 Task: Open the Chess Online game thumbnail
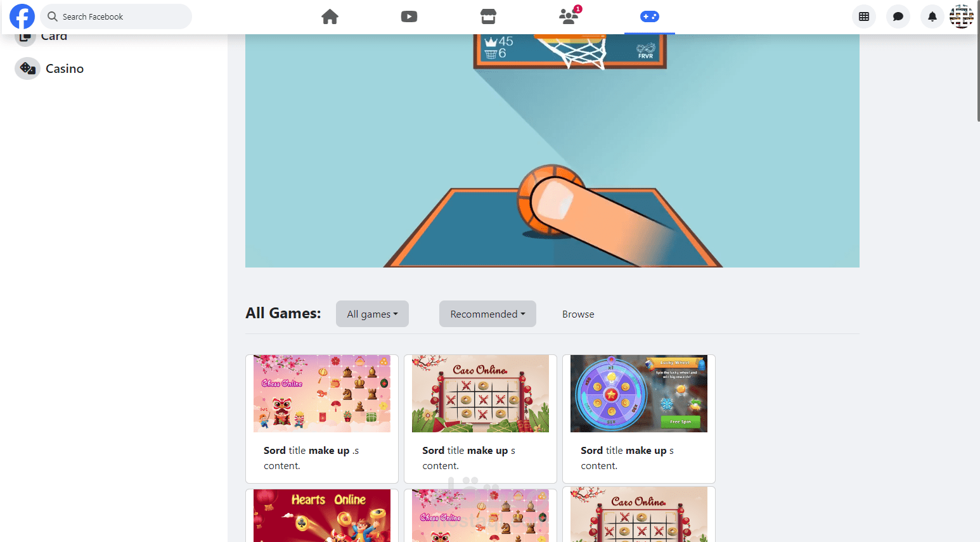click(x=322, y=394)
